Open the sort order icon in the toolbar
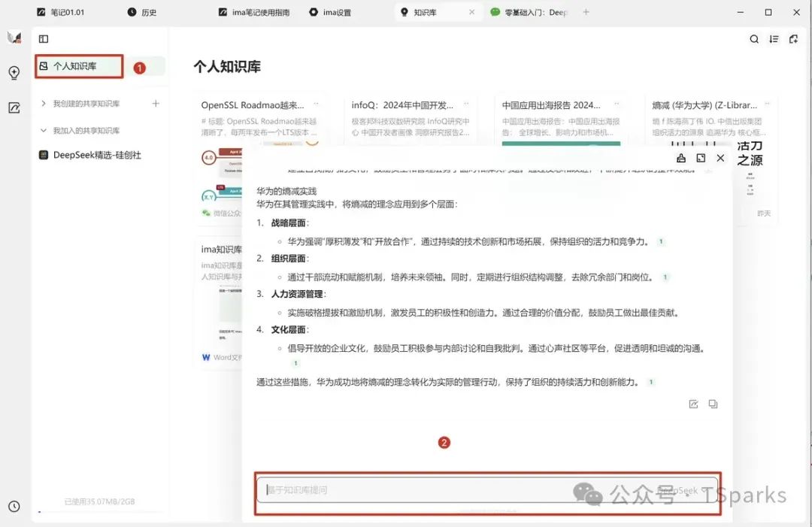812x527 pixels. [774, 39]
